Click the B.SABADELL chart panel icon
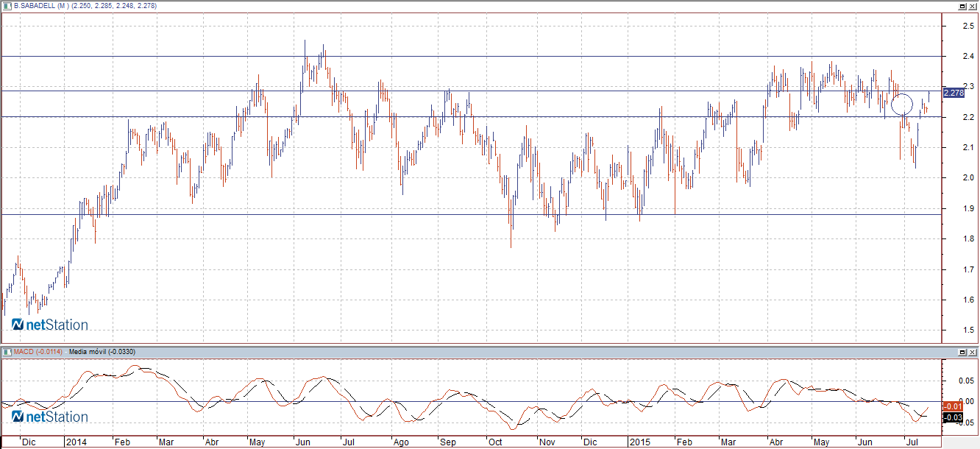This screenshot has width=980, height=449. [x=7, y=6]
